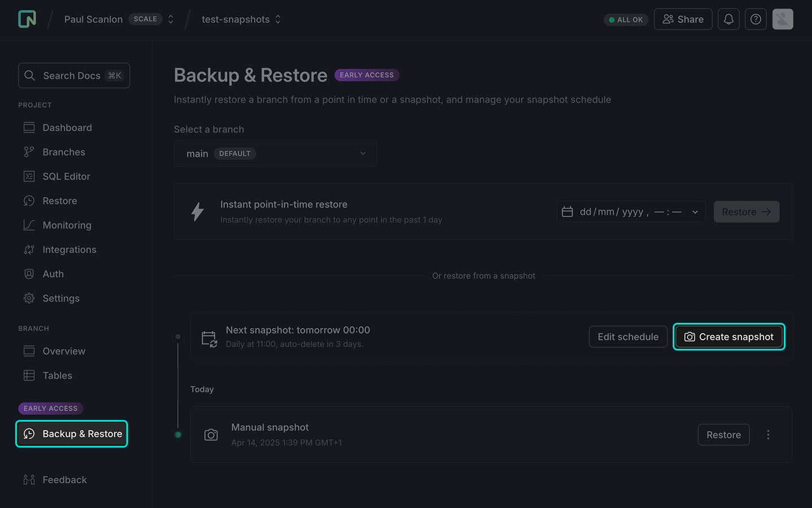Restore the Manual snapshot from April 14
The image size is (812, 508).
coord(723,435)
